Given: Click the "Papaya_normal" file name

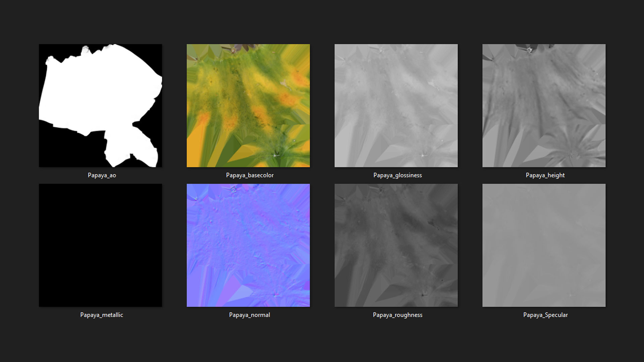Looking at the screenshot, I should [250, 315].
